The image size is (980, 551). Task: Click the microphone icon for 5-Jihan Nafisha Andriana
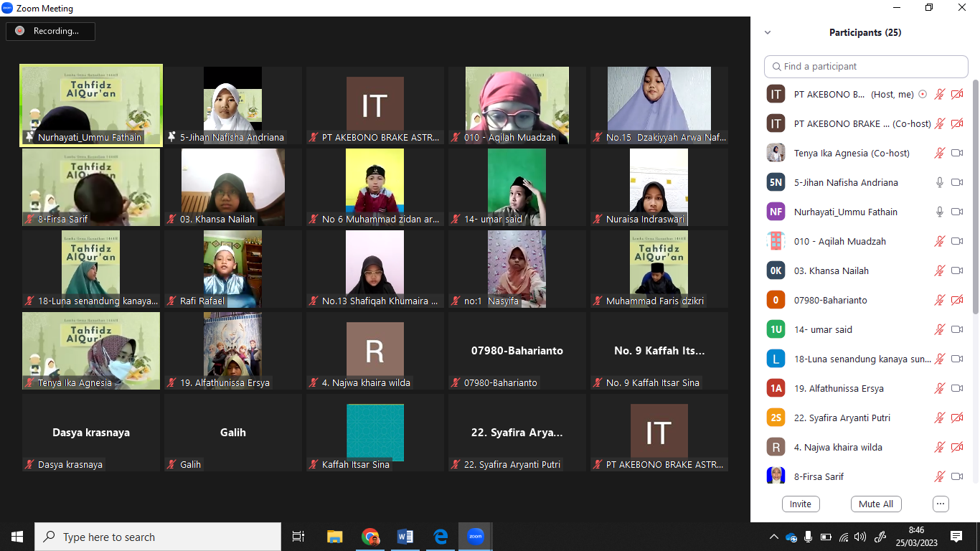939,182
